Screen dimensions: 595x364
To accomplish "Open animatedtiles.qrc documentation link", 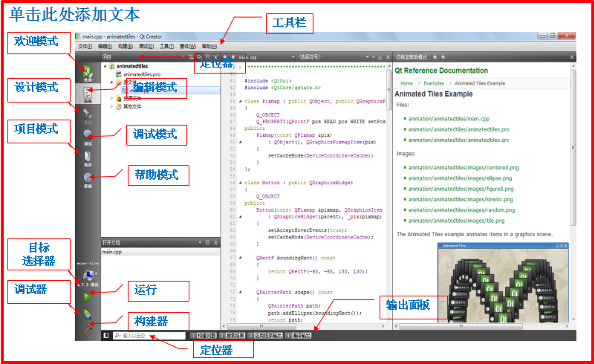I will 459,140.
